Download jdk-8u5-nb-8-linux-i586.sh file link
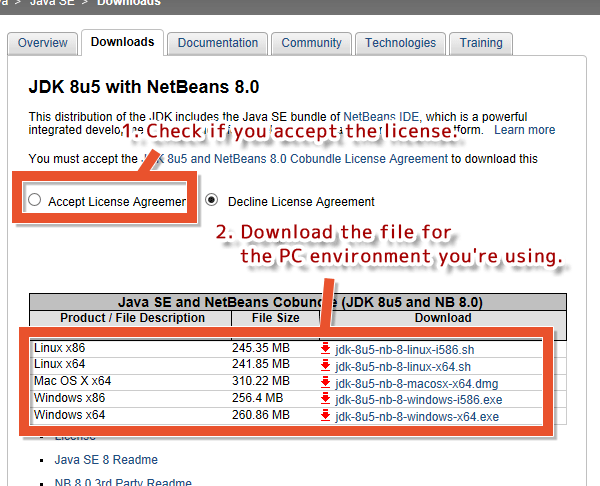This screenshot has height=486, width=600. click(x=405, y=350)
